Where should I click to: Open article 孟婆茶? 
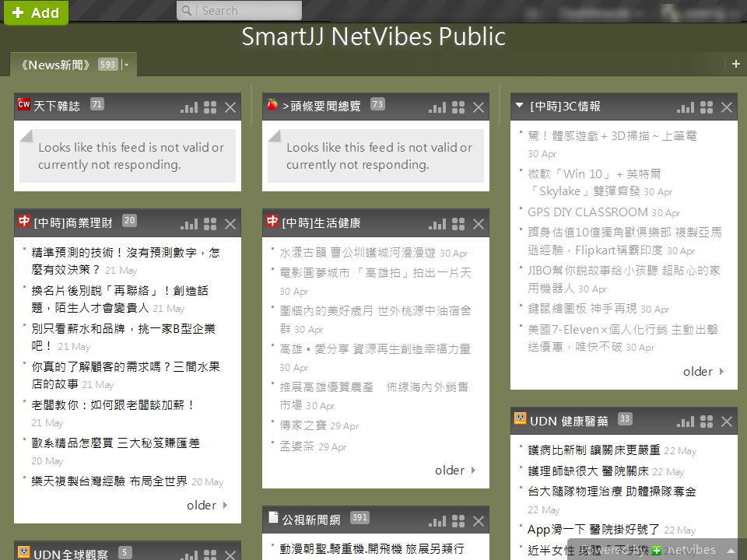296,446
